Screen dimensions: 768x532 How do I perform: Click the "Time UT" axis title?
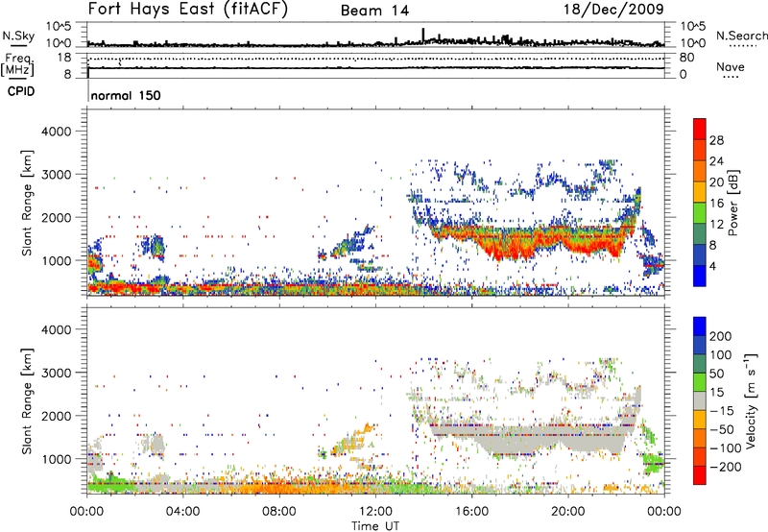(x=375, y=526)
